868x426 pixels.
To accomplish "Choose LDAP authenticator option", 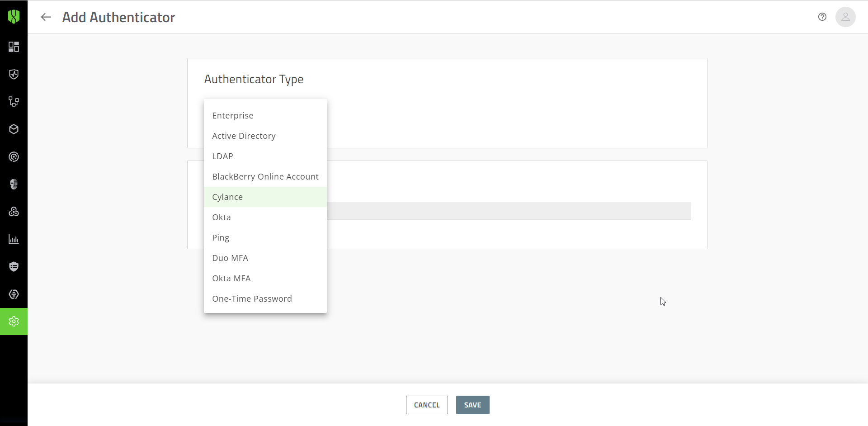I will (x=265, y=156).
